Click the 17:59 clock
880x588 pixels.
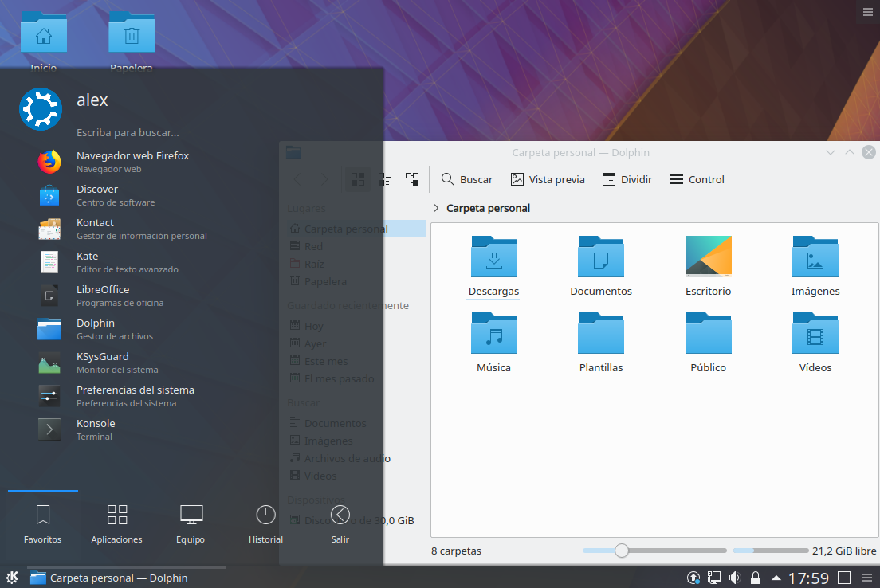[x=808, y=578]
